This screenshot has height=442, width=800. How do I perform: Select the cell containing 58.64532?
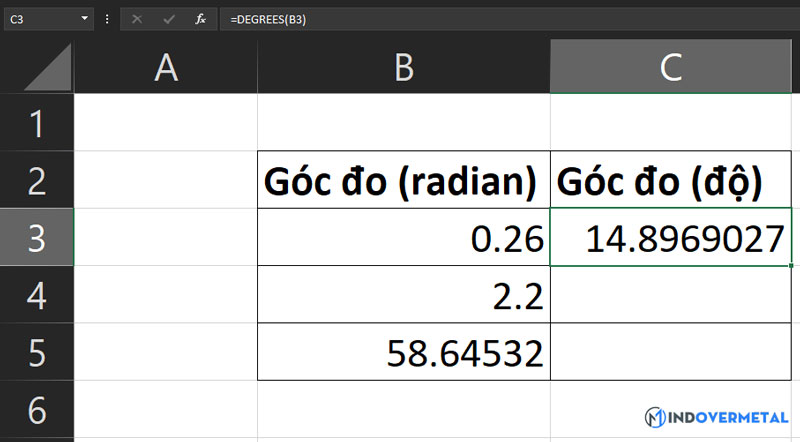pyautogui.click(x=404, y=352)
